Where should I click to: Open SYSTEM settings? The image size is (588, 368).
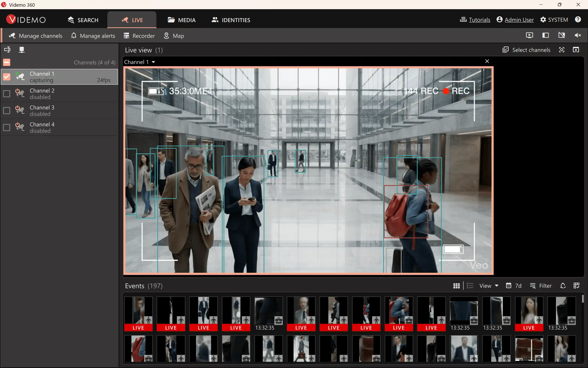pyautogui.click(x=554, y=20)
